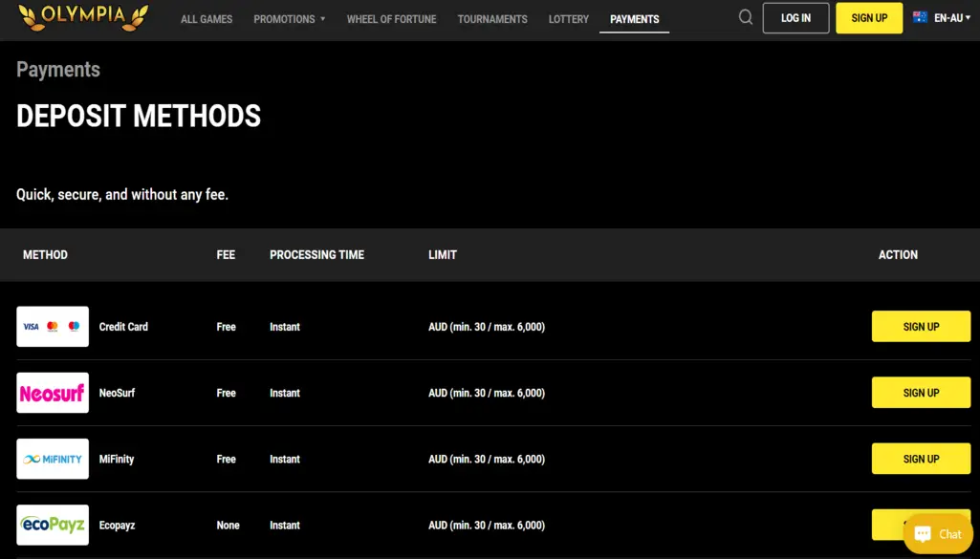Click MiFinity fee value Free
This screenshot has width=980, height=559.
[x=227, y=459]
